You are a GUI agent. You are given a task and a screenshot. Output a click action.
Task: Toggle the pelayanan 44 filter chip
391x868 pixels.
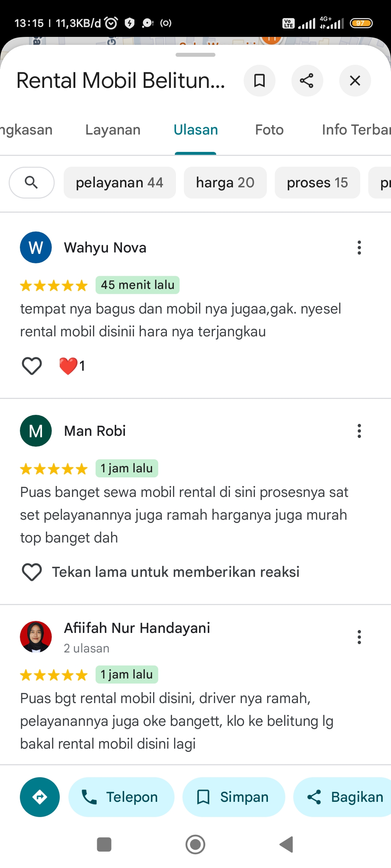pyautogui.click(x=119, y=183)
